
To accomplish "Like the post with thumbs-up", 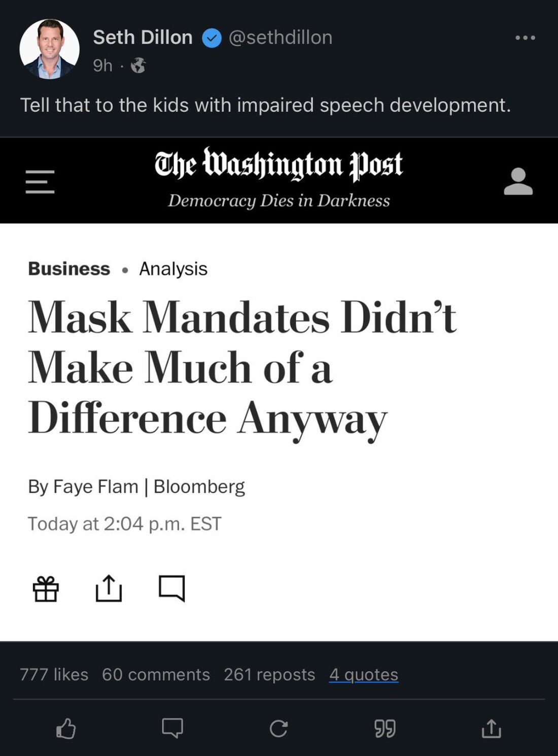I will 66,729.
